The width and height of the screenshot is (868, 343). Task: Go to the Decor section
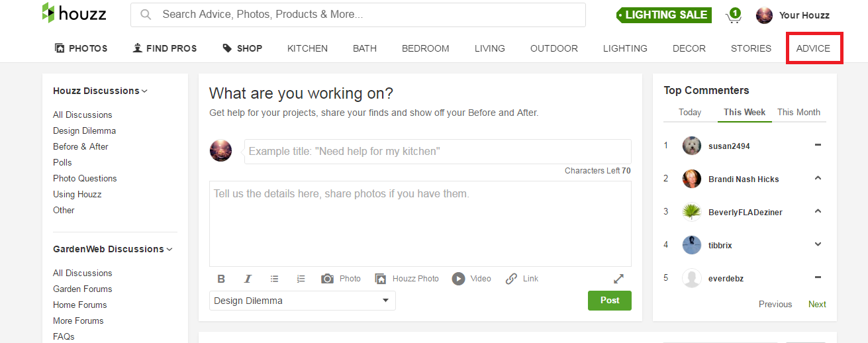689,48
